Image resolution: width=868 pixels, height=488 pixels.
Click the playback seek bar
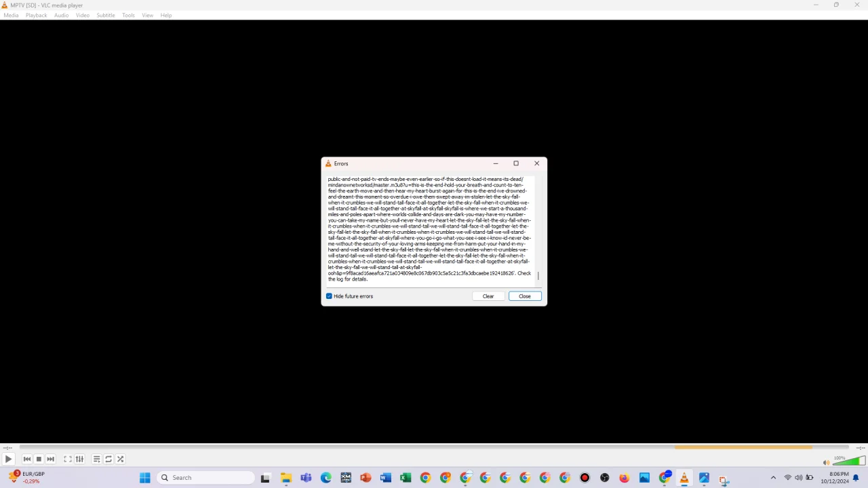434,447
